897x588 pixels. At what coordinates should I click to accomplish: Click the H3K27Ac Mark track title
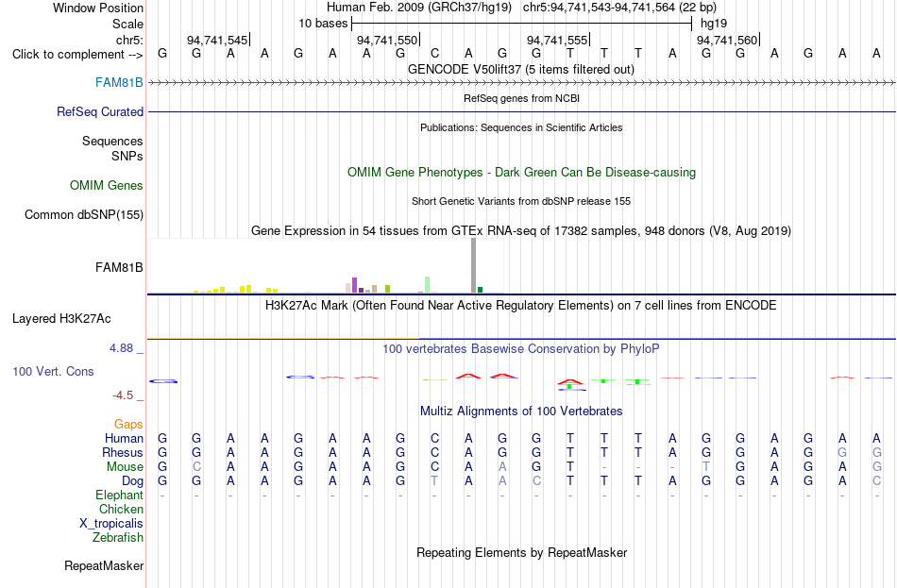(x=521, y=305)
